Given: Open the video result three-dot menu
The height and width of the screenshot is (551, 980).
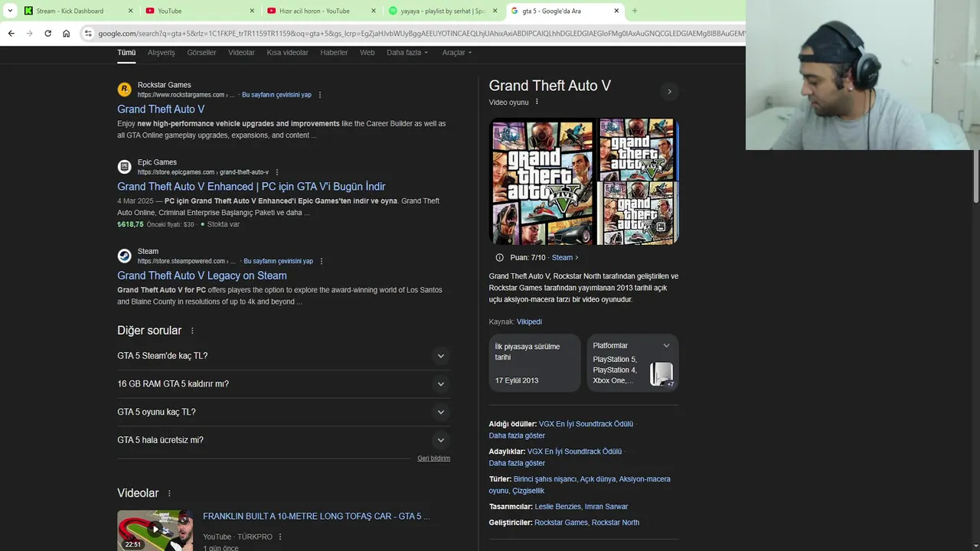Looking at the screenshot, I should click(280, 537).
